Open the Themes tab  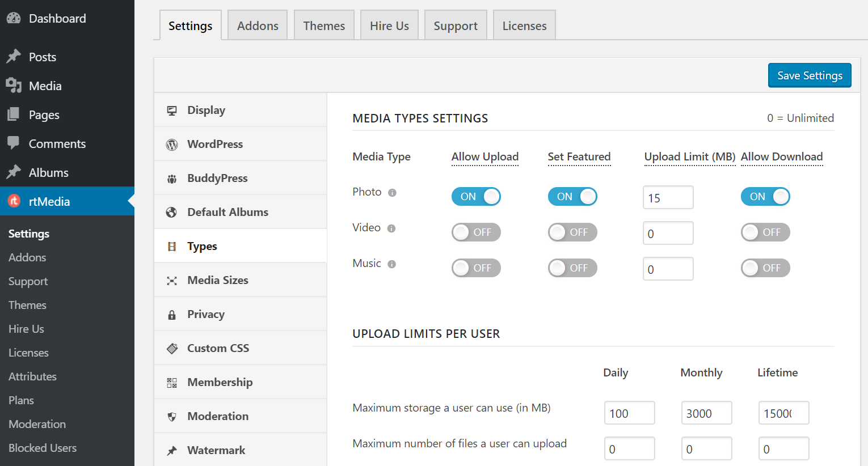point(324,25)
